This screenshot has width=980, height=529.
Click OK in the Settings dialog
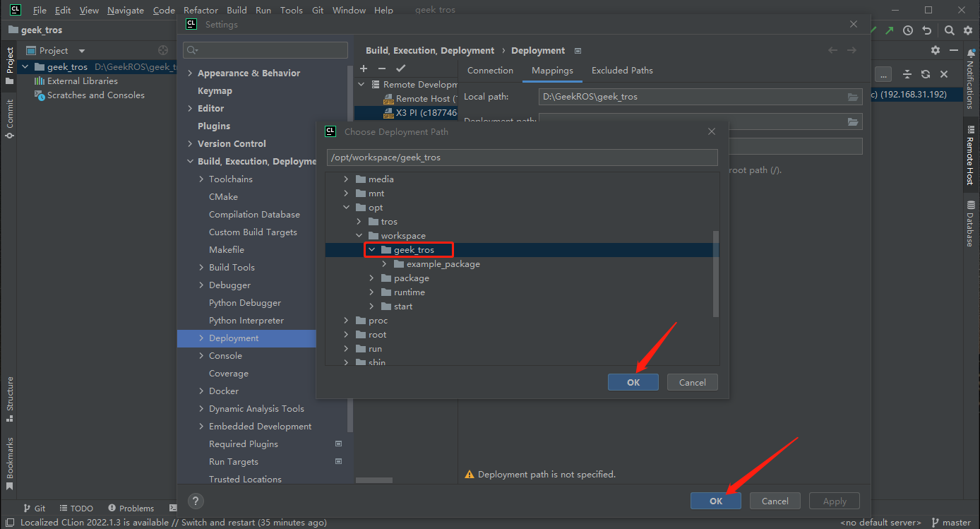(x=716, y=501)
